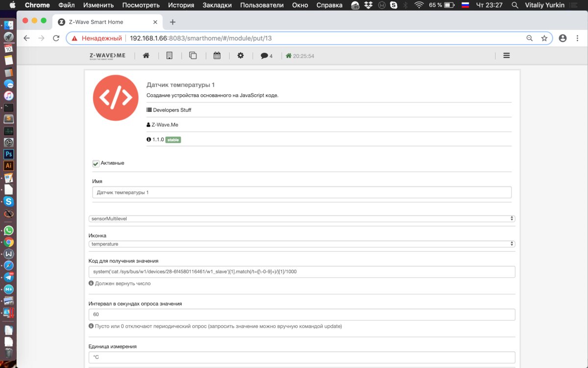588x368 pixels.
Task: Reload the page with Chrome refresh icon
Action: pyautogui.click(x=56, y=38)
